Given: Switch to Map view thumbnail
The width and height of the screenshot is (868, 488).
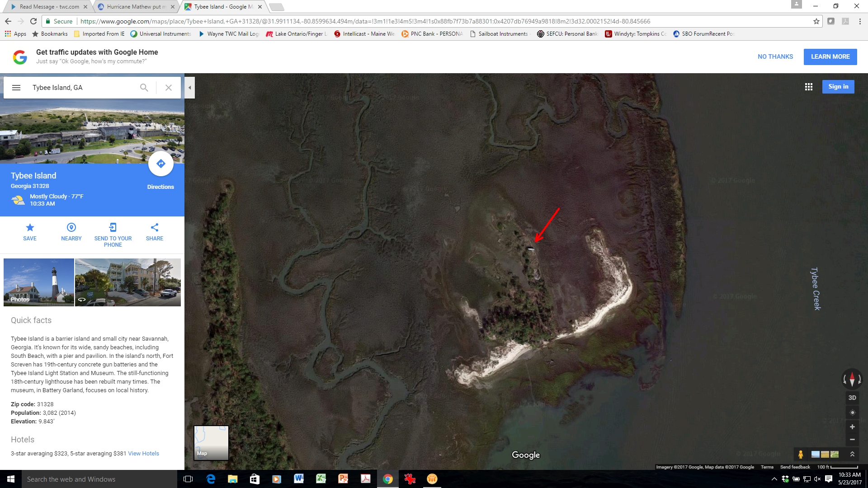Looking at the screenshot, I should (x=211, y=443).
